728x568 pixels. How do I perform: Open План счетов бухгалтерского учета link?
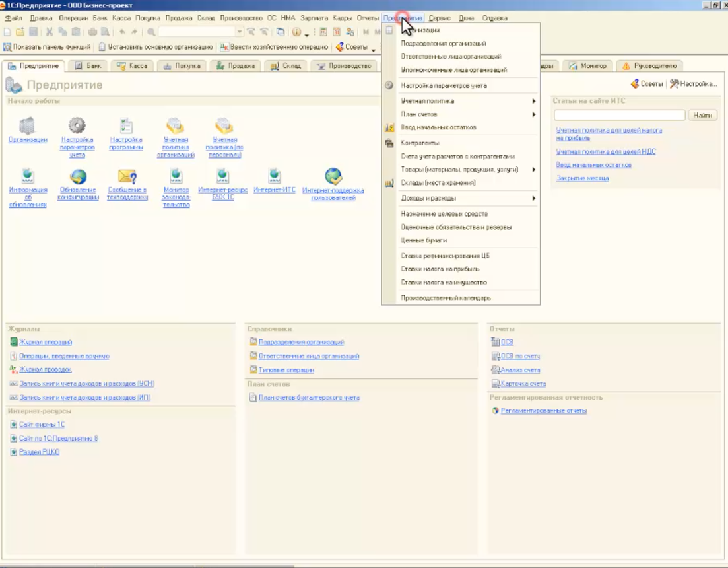[309, 398]
